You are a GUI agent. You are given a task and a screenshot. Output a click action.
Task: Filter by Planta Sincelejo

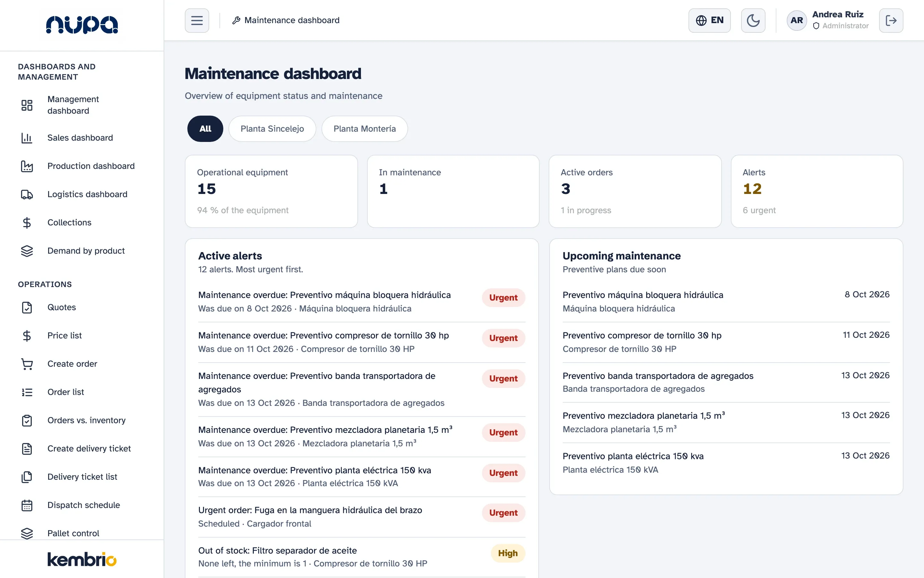[x=272, y=129]
